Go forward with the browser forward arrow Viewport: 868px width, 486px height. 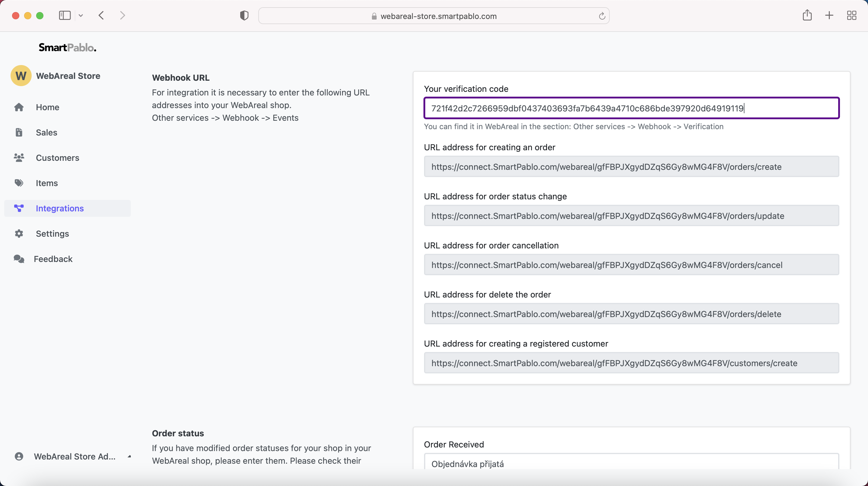pos(123,15)
